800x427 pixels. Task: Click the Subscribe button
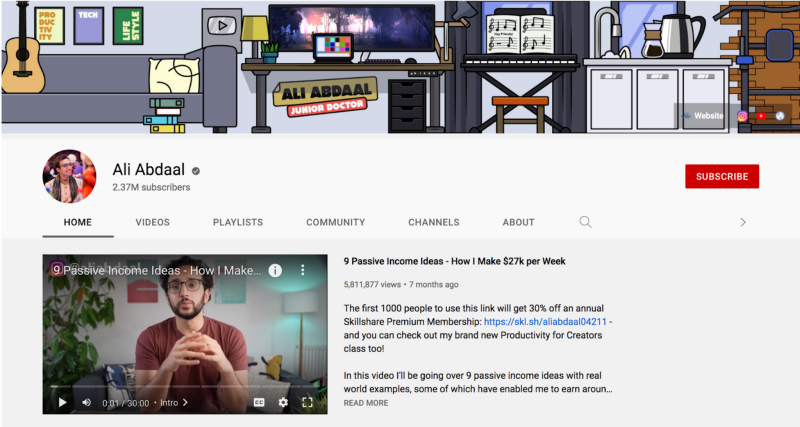(722, 177)
